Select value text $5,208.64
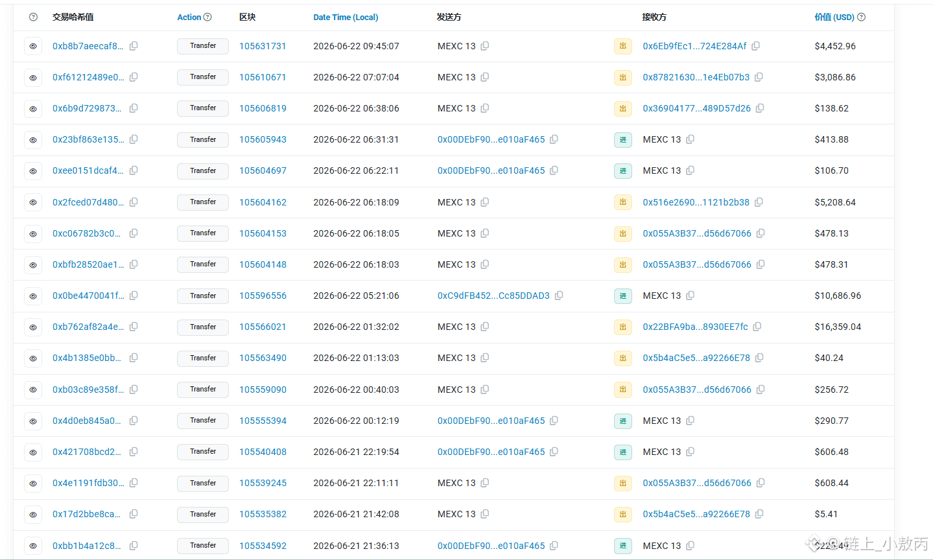 tap(835, 202)
